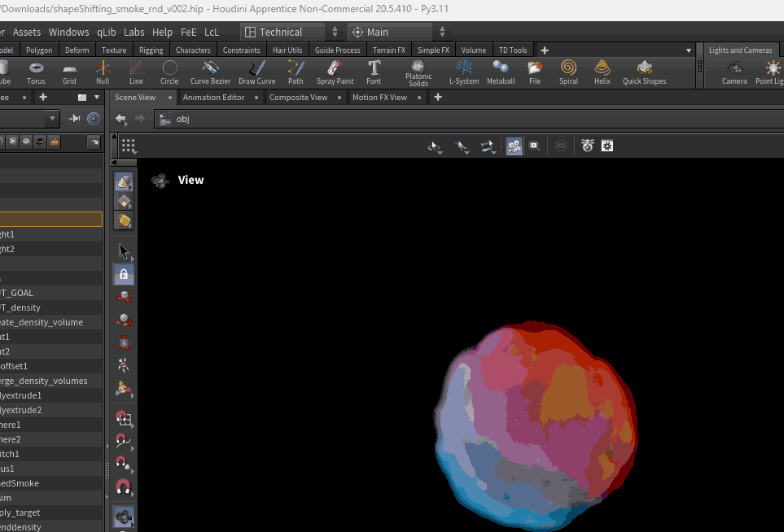Pick the Spray Paint tool
Screen dimensions: 784x532
335,72
